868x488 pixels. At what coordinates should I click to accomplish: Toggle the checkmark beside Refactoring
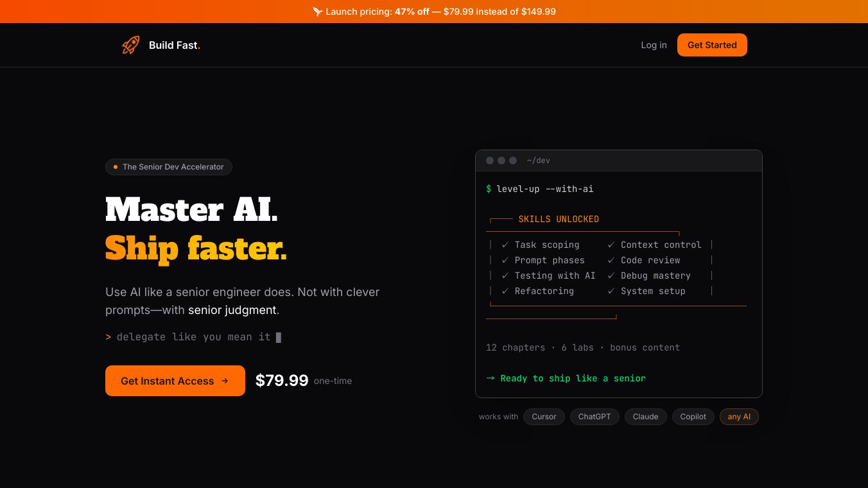coord(505,291)
